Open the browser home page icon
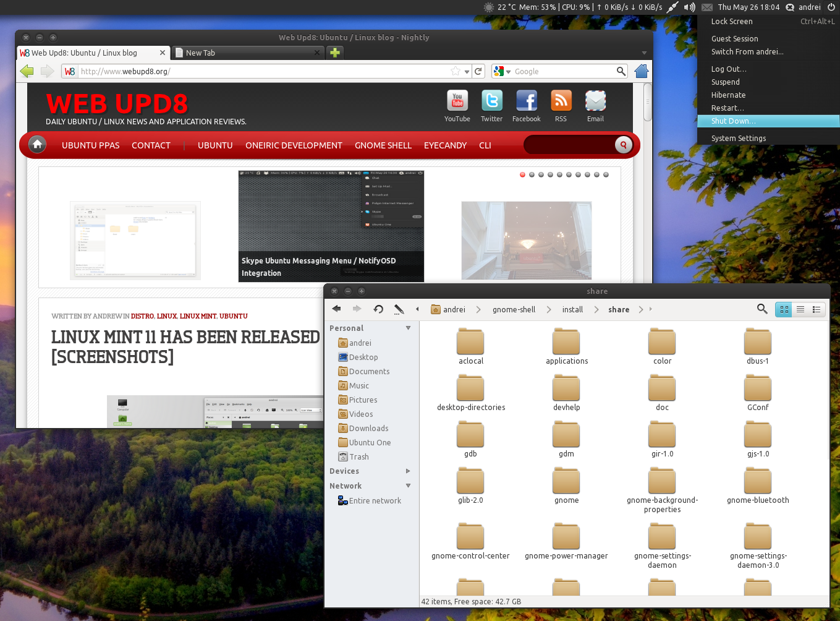 point(642,71)
